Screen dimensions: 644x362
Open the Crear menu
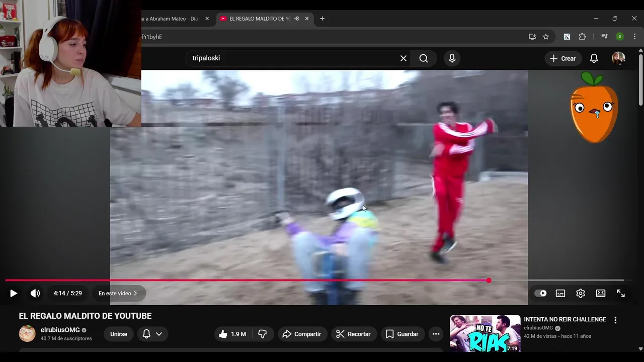coord(563,58)
